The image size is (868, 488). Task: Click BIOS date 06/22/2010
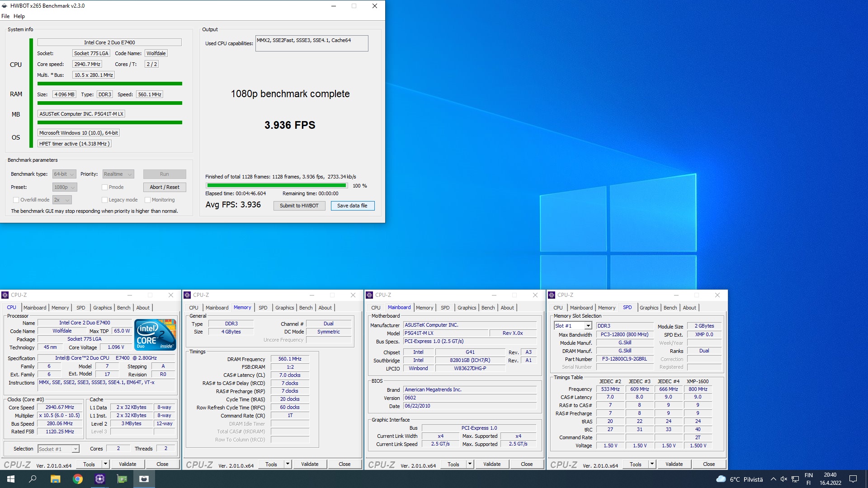point(470,406)
